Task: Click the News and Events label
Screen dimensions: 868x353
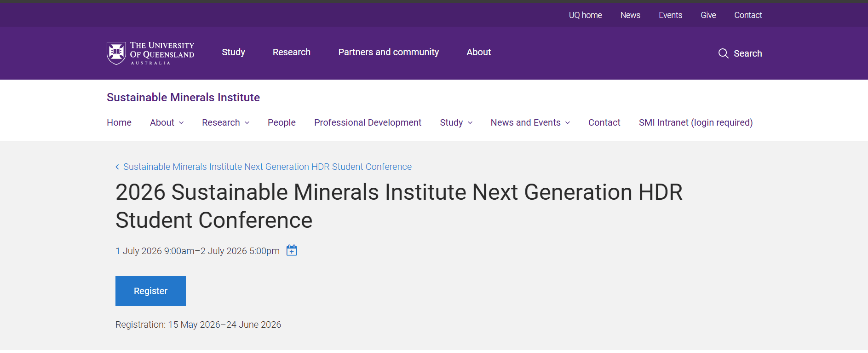Action: pos(525,122)
